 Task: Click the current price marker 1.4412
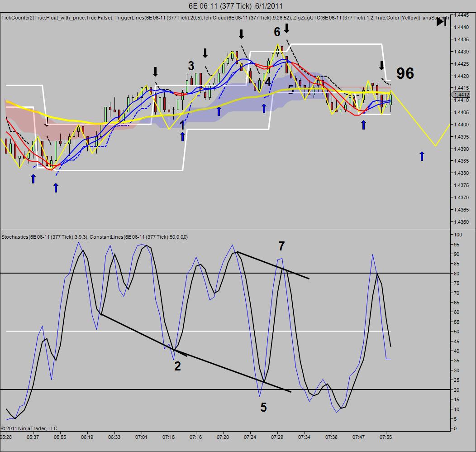pos(462,95)
